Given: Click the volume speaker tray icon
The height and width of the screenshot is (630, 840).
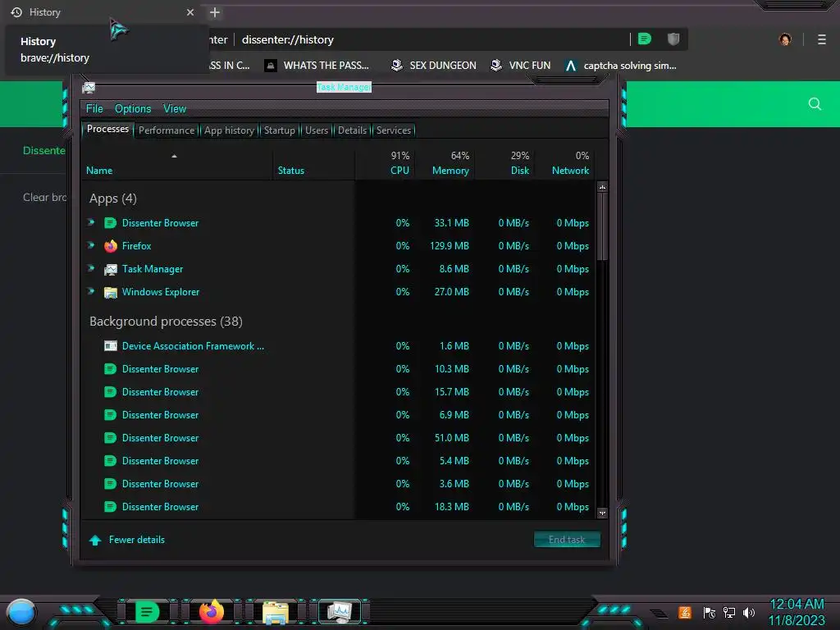Looking at the screenshot, I should pos(749,612).
